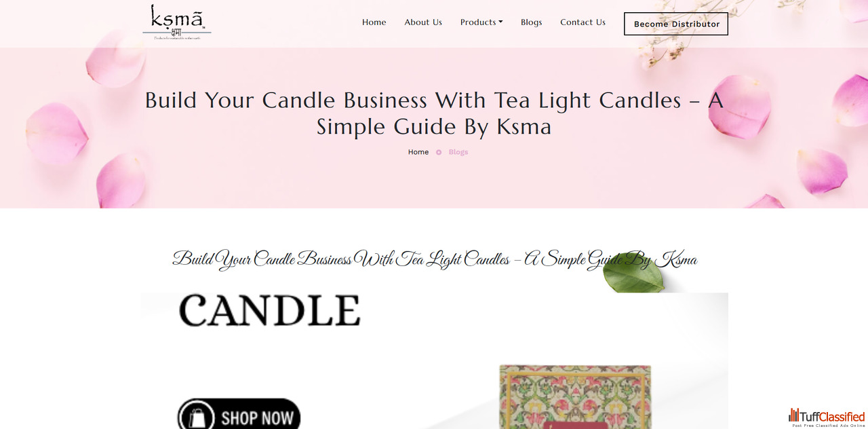Click the Become Distributor button
The image size is (868, 429).
click(676, 24)
